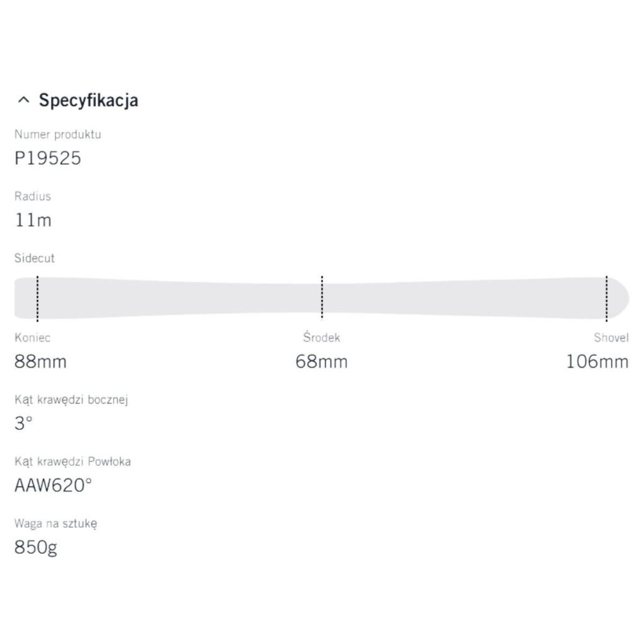644x644 pixels.
Task: Click the dotted tail marker on ski
Action: 37,297
